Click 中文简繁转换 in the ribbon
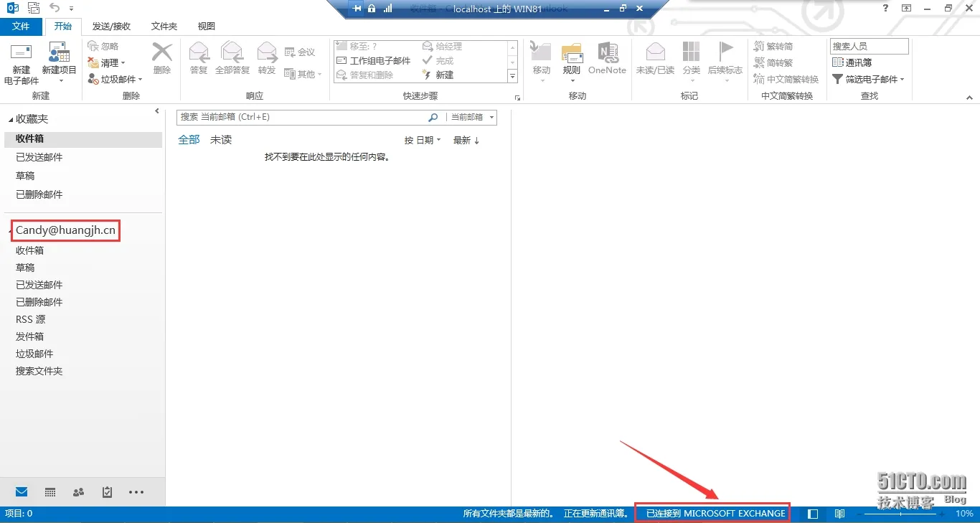The width and height of the screenshot is (980, 523). [786, 80]
